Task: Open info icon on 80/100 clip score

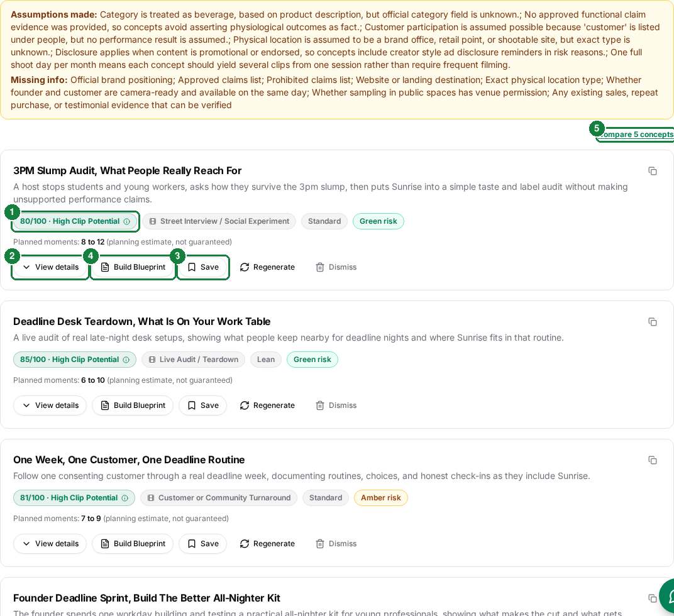Action: 127,221
